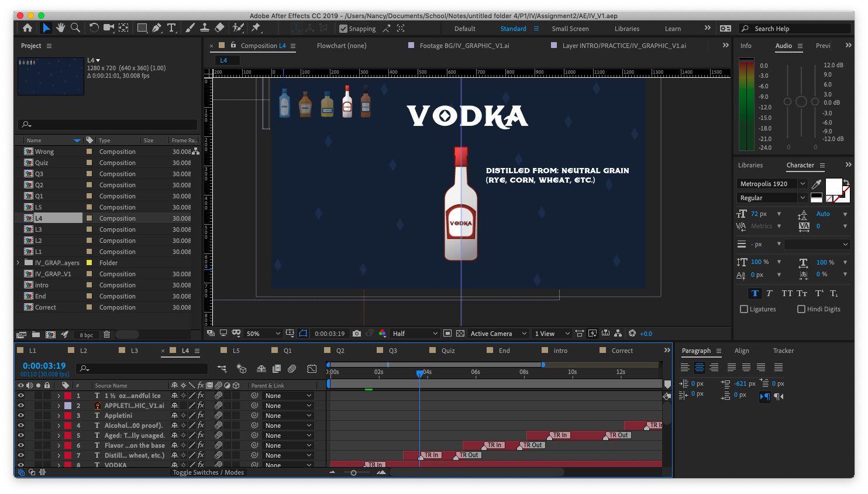Select the Zoom tool

[74, 28]
